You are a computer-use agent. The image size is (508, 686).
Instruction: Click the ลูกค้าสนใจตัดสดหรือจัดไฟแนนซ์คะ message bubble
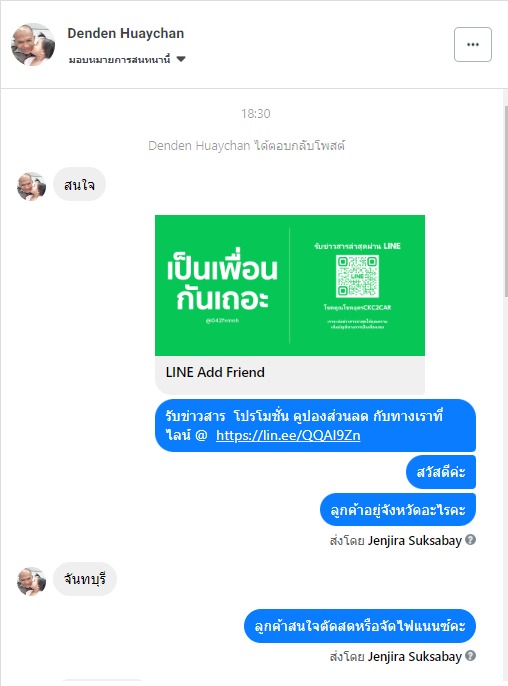tap(360, 626)
